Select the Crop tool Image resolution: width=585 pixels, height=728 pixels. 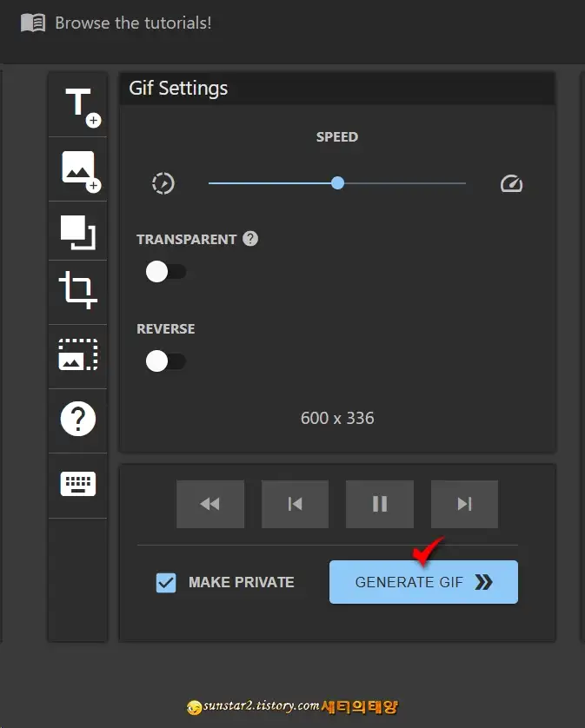[x=78, y=291]
